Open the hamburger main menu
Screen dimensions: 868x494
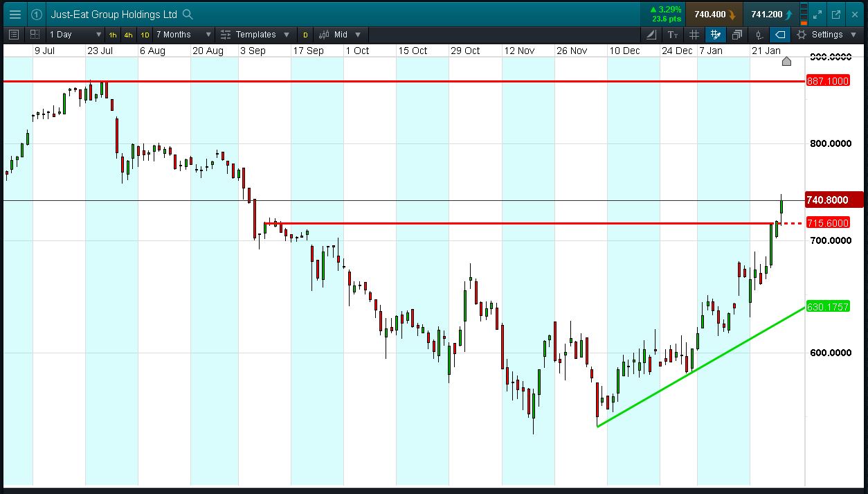pos(15,14)
